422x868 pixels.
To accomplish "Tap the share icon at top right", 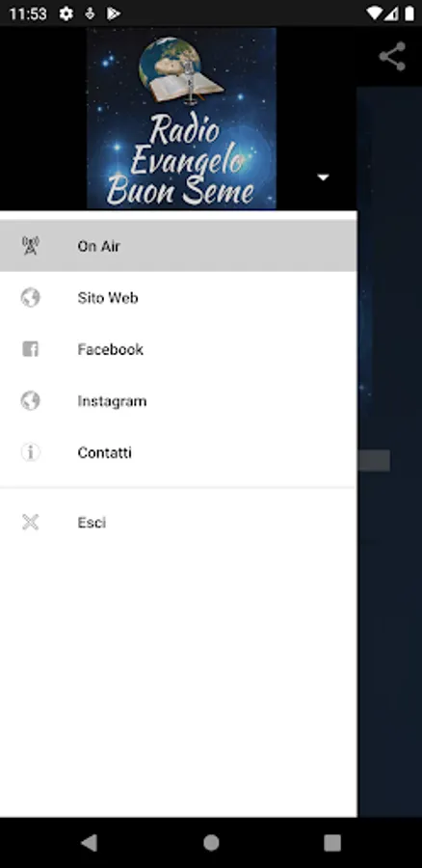I will click(x=392, y=57).
